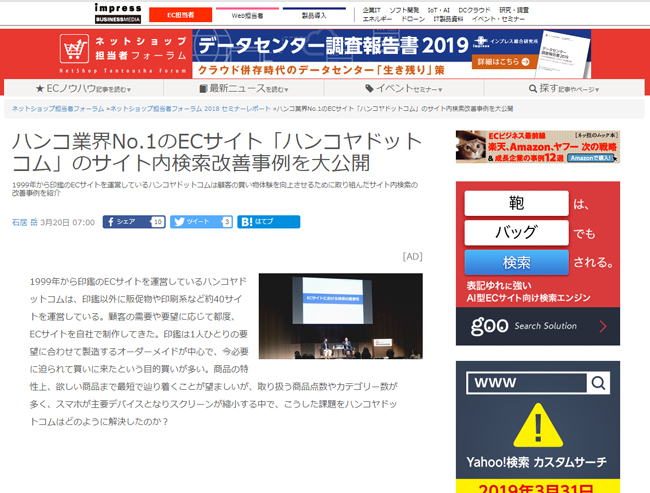650x493 pixels.
Task: Click the ネットショップ担当者フォーラム cart logo
Action: [x=75, y=49]
